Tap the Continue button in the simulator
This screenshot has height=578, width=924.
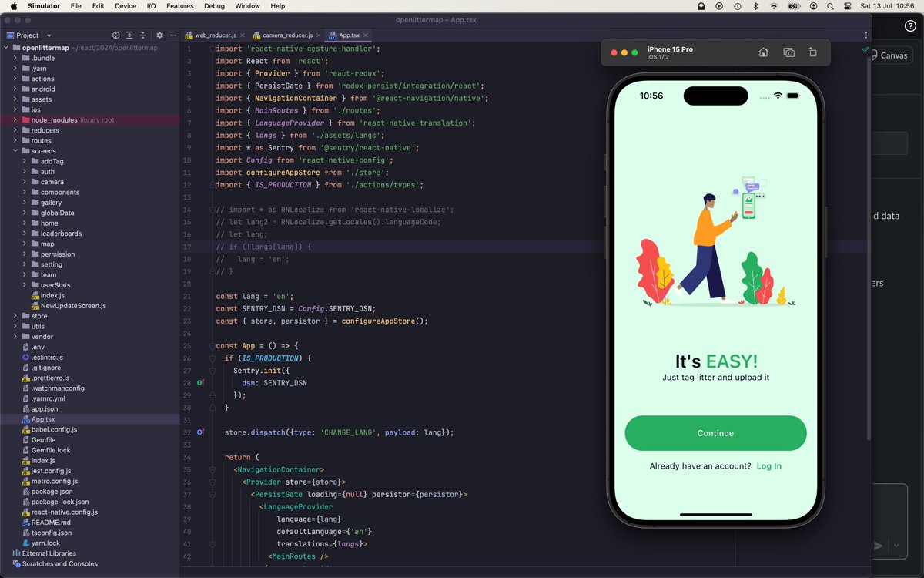tap(715, 433)
